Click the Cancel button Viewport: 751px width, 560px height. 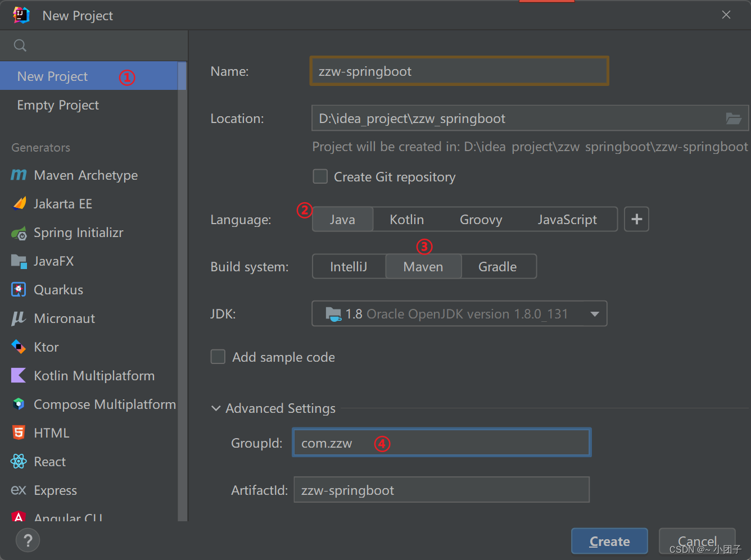pyautogui.click(x=697, y=541)
